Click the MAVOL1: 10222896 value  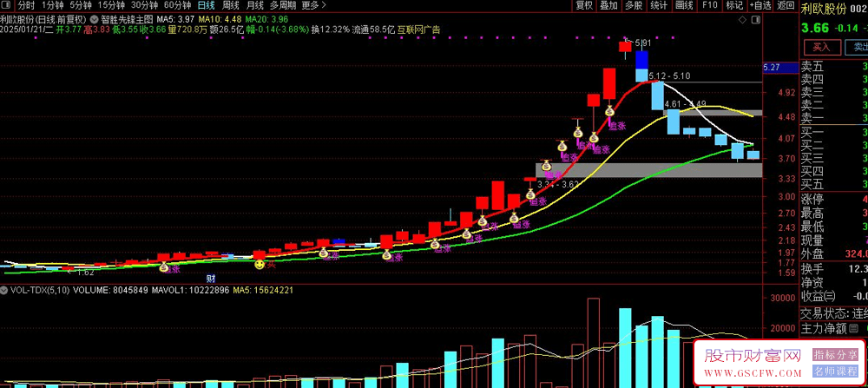point(190,289)
